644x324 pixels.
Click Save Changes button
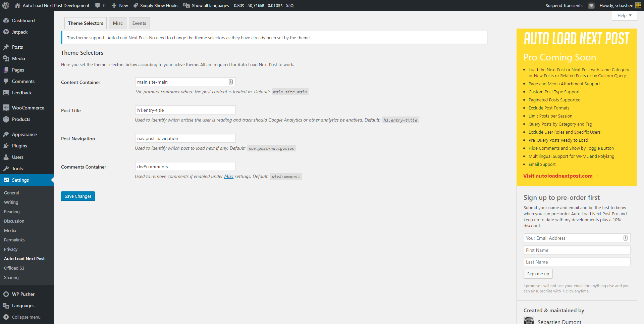coord(78,196)
